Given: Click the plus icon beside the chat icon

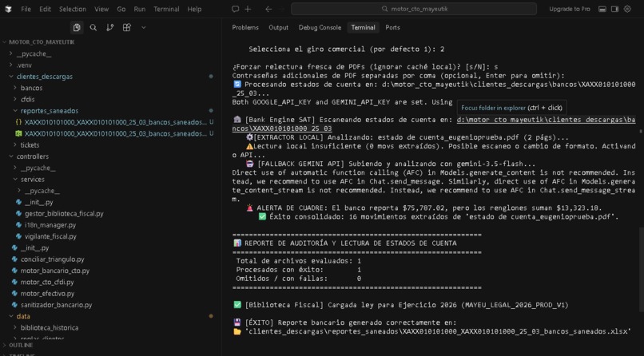Looking at the screenshot, I should click(x=248, y=9).
